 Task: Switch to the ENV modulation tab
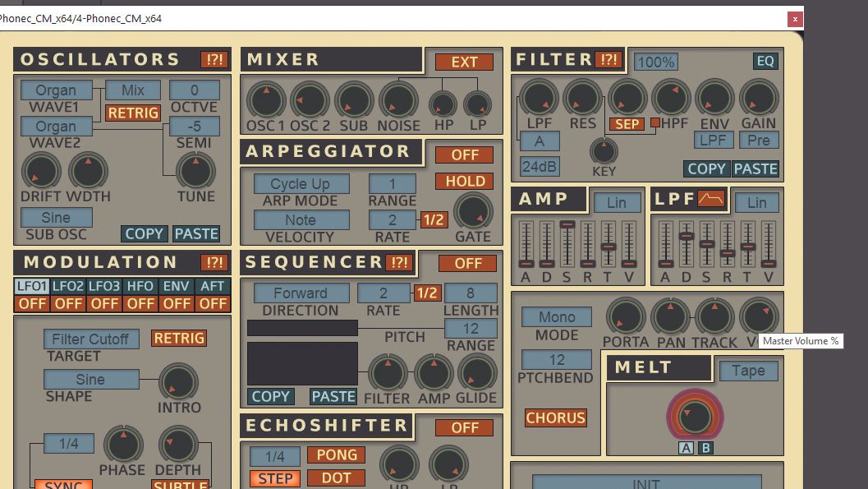[x=177, y=286]
